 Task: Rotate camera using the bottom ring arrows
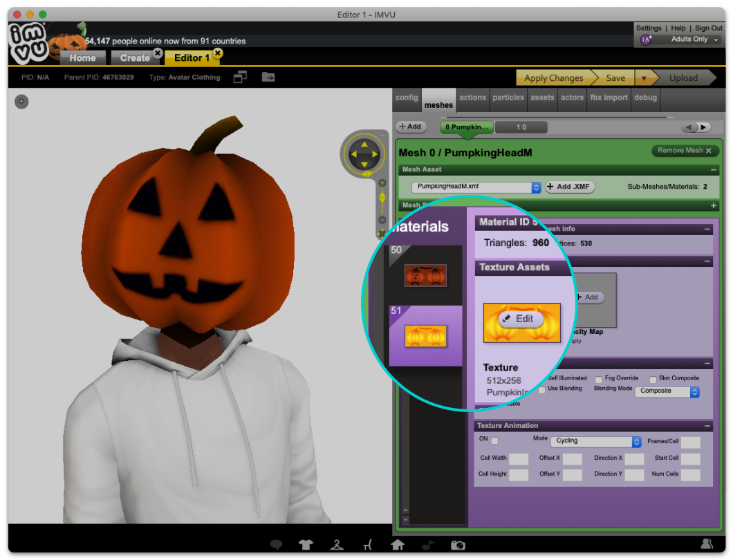366,174
